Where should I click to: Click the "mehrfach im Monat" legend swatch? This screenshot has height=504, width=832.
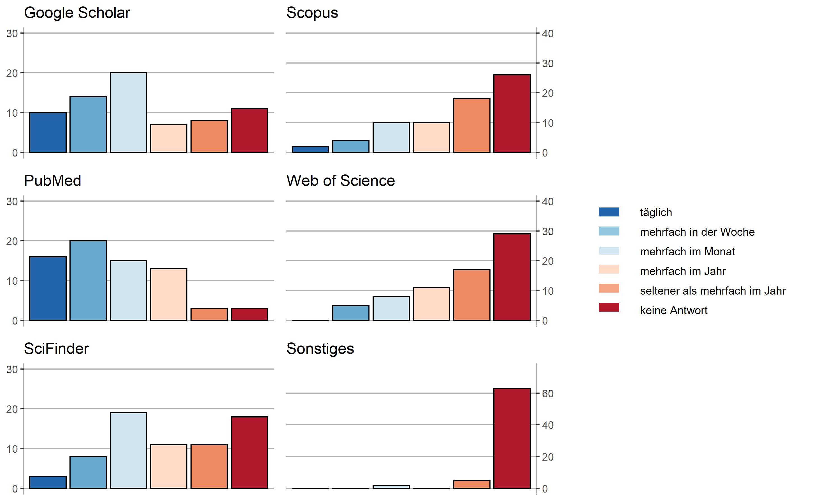pyautogui.click(x=608, y=251)
